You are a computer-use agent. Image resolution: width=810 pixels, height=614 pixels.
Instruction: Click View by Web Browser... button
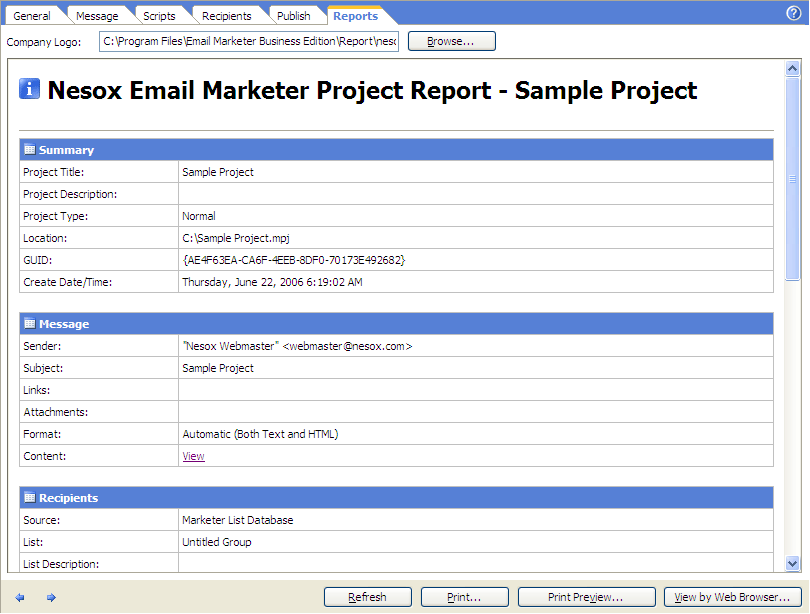click(x=732, y=597)
